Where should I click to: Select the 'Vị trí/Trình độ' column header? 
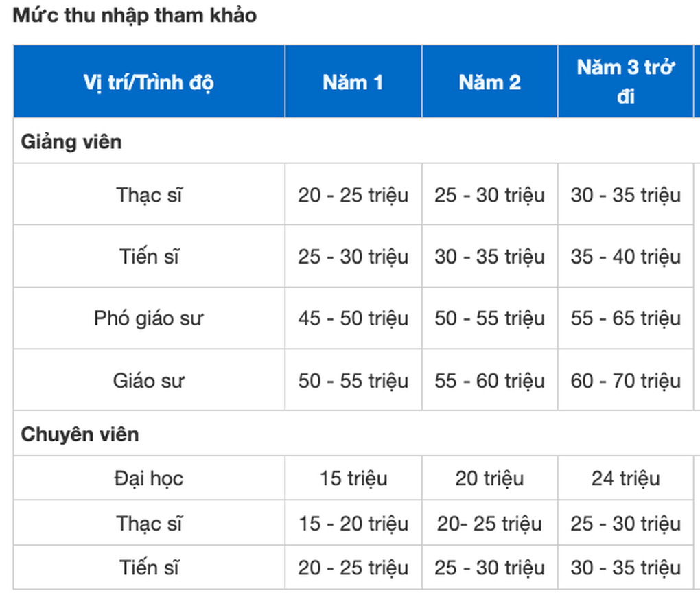coord(149,82)
